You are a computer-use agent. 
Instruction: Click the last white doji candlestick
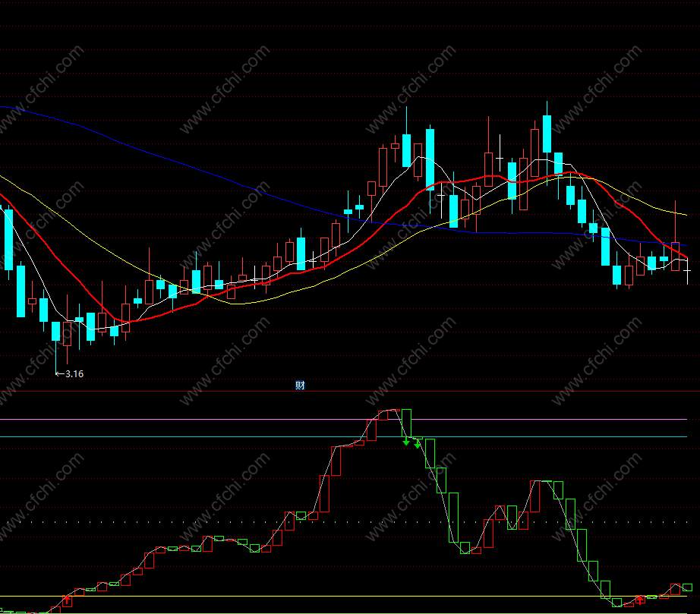pos(688,270)
